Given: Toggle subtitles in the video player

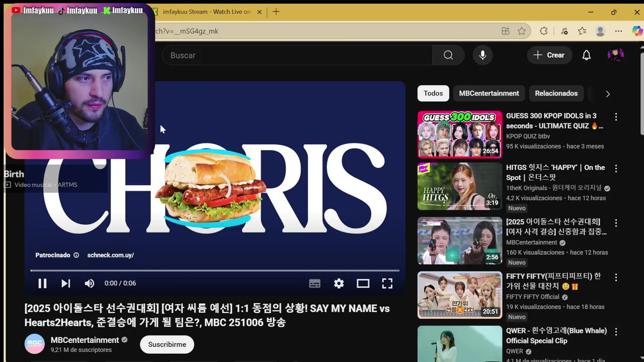Looking at the screenshot, I should click(314, 284).
